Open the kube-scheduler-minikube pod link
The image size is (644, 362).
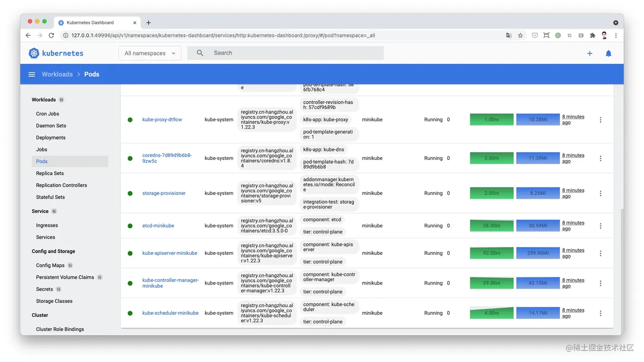pyautogui.click(x=170, y=313)
